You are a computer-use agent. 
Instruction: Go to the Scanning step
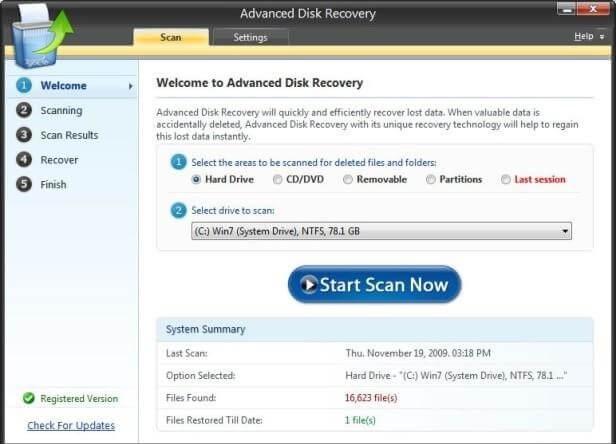[62, 111]
